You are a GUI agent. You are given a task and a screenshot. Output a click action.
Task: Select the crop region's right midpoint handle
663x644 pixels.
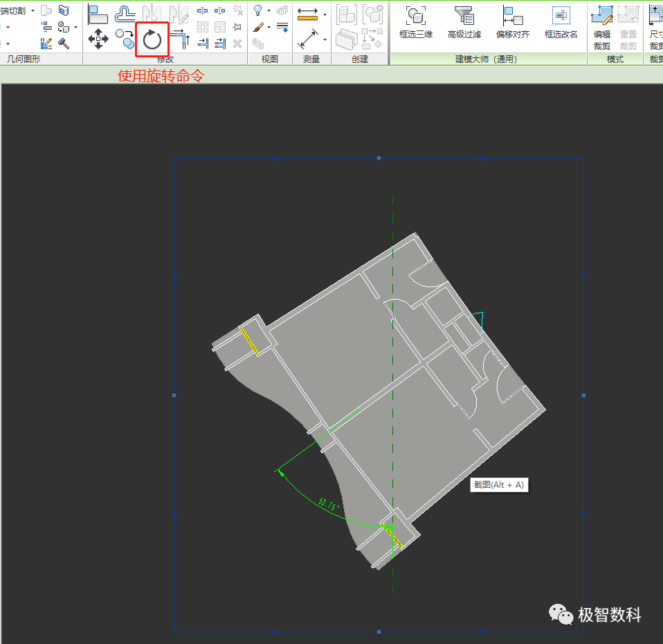pyautogui.click(x=584, y=396)
